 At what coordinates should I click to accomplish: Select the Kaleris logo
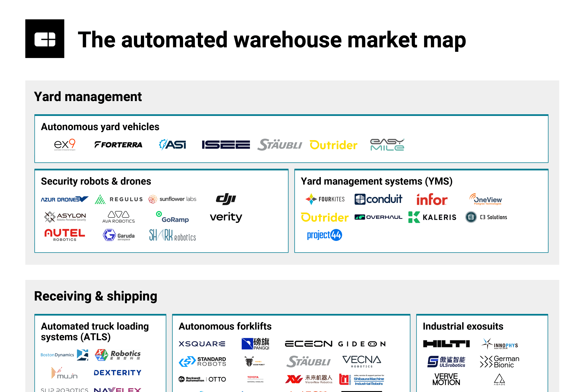(432, 217)
